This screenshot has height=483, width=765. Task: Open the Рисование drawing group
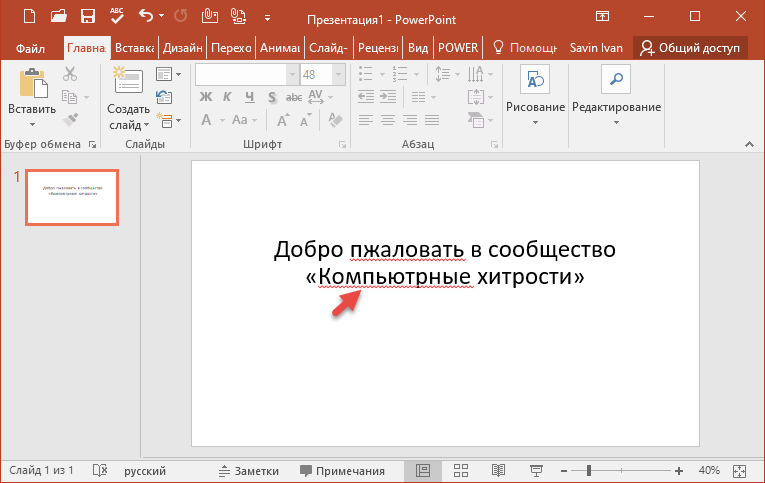coord(535,96)
